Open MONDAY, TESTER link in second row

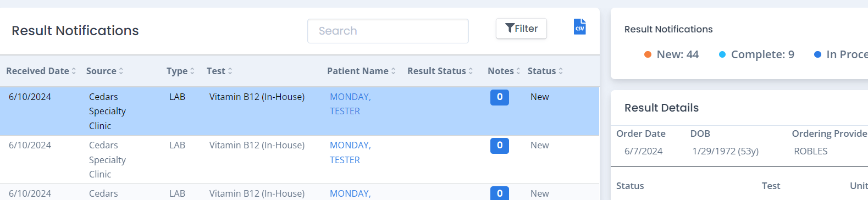click(x=350, y=152)
